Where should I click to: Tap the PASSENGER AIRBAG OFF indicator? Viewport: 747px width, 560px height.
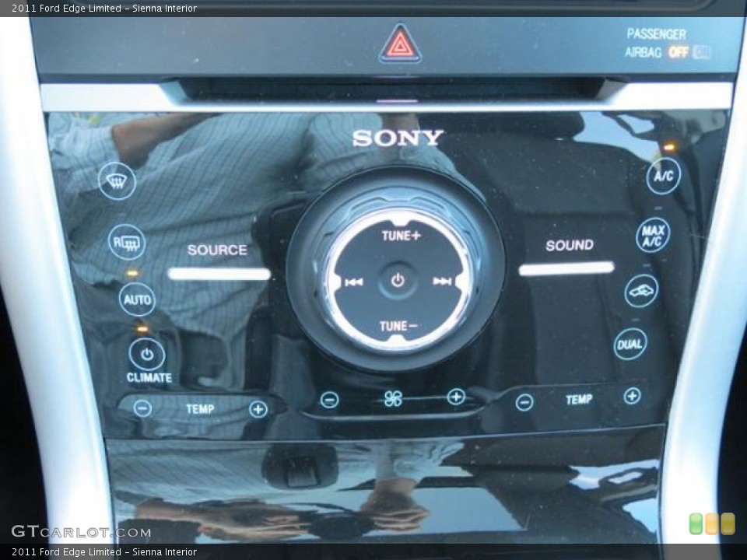(x=668, y=44)
